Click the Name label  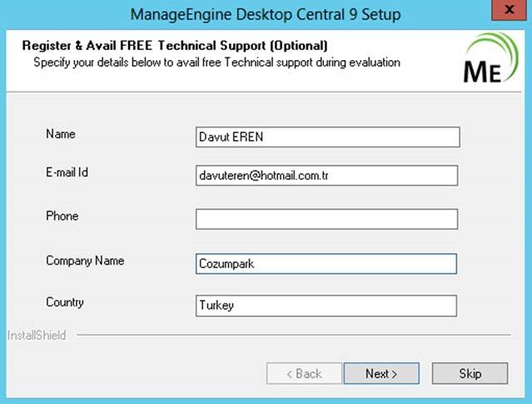coord(61,134)
